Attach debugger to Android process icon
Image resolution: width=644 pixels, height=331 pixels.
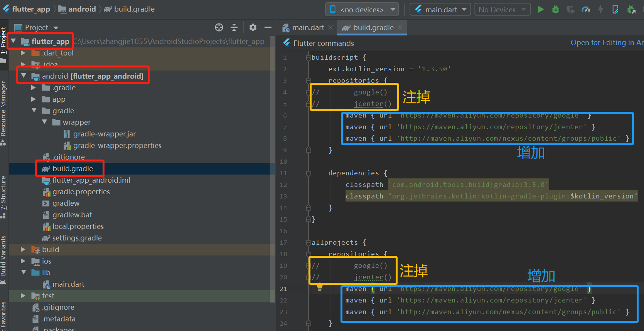(631, 9)
